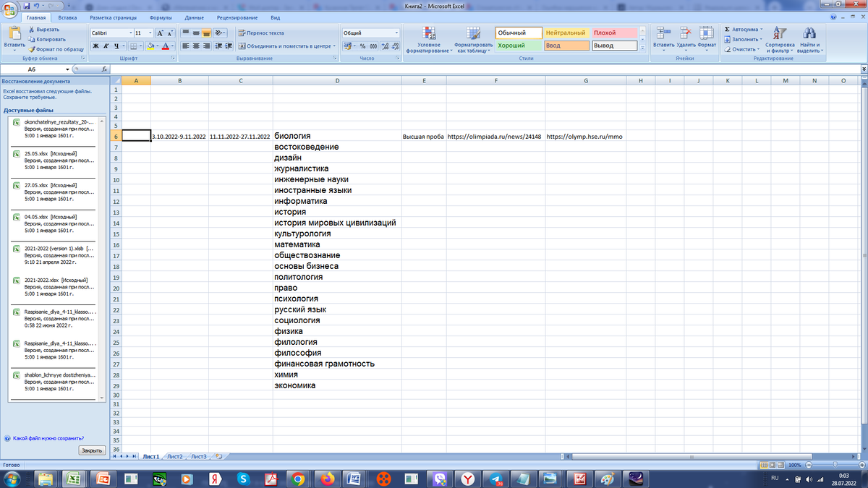Apply red font color

click(x=165, y=46)
